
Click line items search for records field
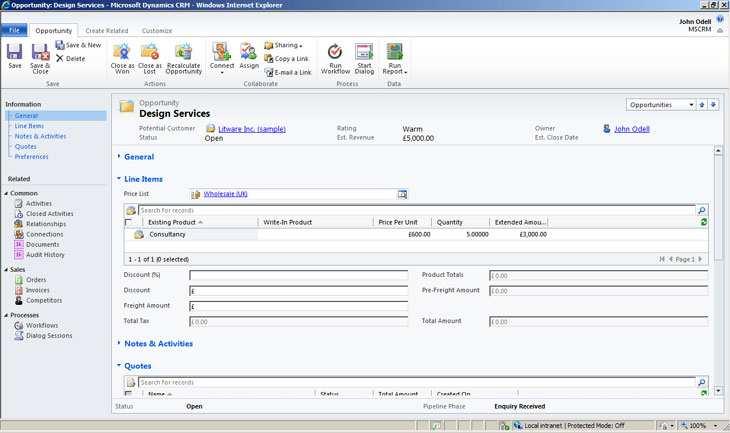[x=417, y=210]
